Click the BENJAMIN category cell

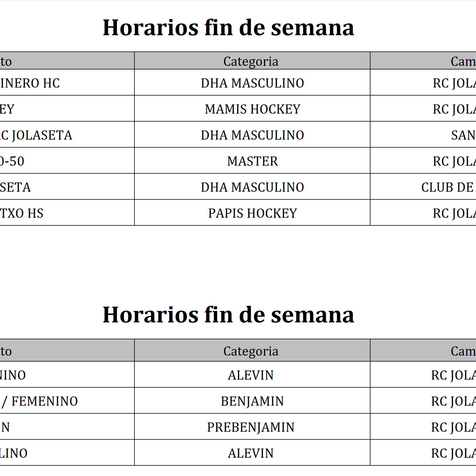click(252, 401)
